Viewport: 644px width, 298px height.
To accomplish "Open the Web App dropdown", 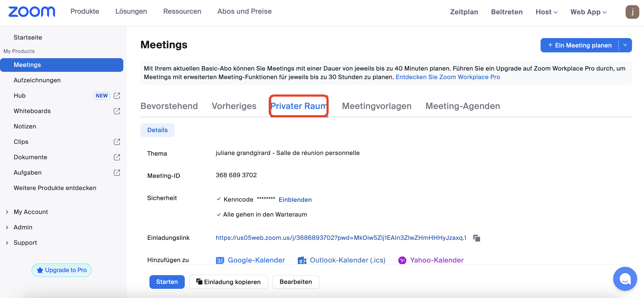I will [588, 12].
